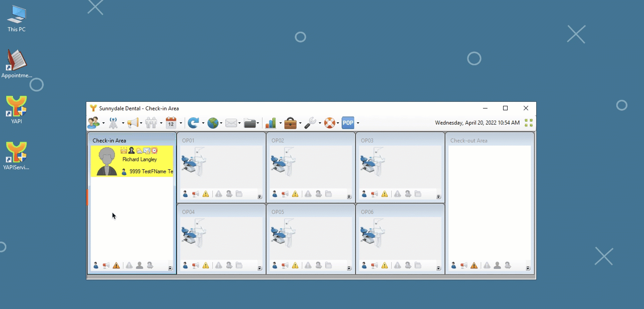This screenshot has width=644, height=309.
Task: Open the This PC desktop icon
Action: (x=17, y=19)
